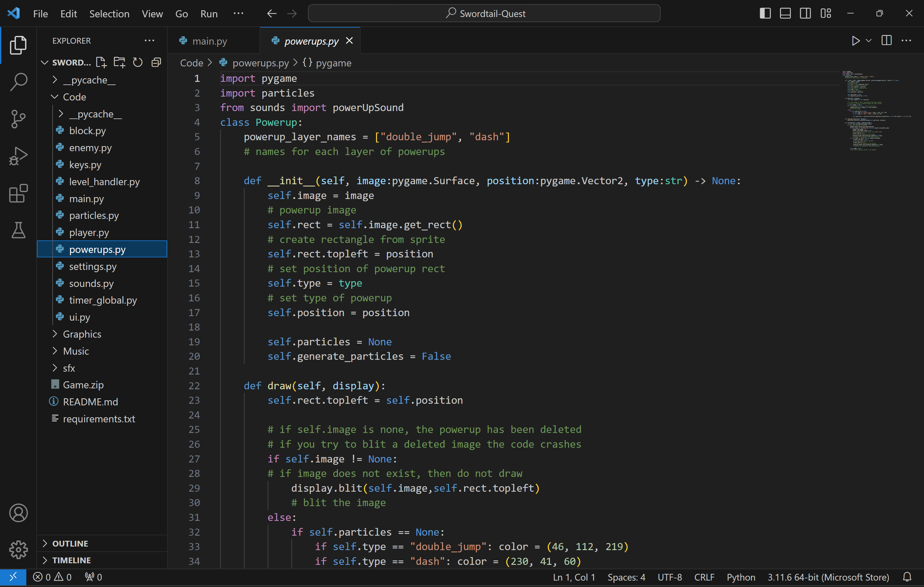Toggle the primary side bar visibility
924x587 pixels.
tap(765, 13)
